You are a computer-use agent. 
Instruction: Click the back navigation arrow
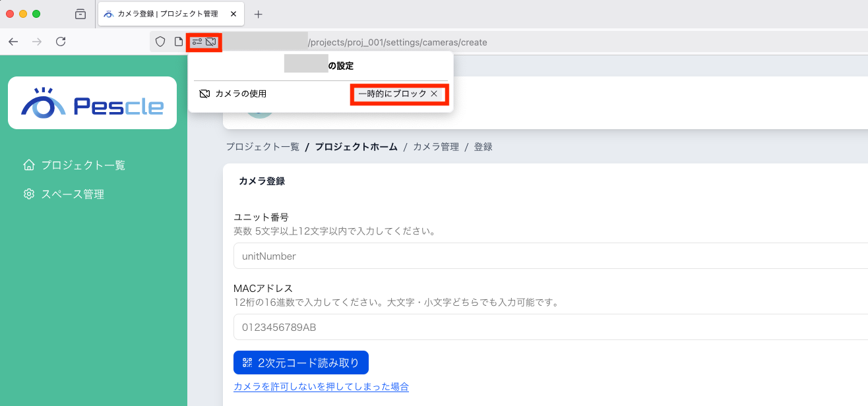[x=13, y=42]
